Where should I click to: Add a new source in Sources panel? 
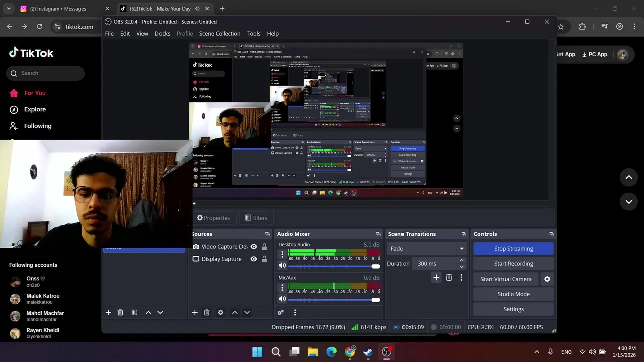tap(195, 312)
